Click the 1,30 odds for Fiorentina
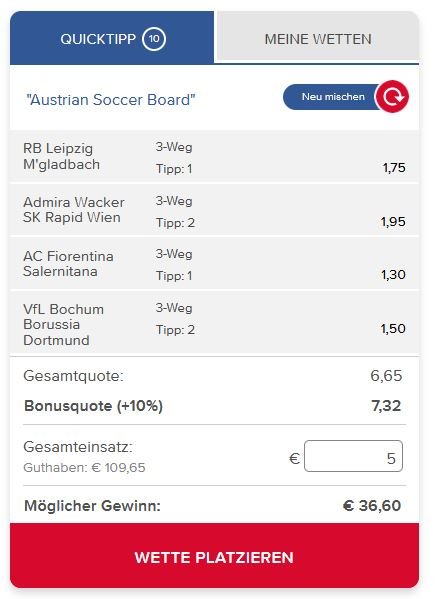This screenshot has height=599, width=435. point(393,275)
